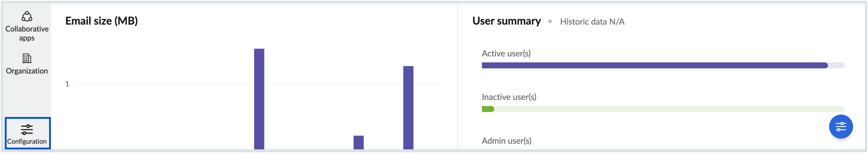Click the rightmost bar in Email size chart
The height and width of the screenshot is (153, 868).
[x=408, y=107]
